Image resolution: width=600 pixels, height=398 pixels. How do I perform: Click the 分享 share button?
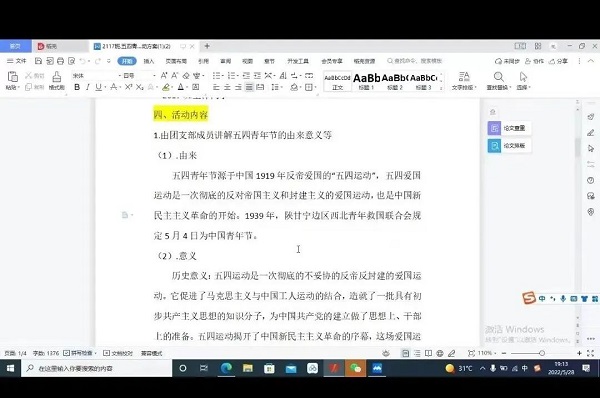pyautogui.click(x=559, y=61)
